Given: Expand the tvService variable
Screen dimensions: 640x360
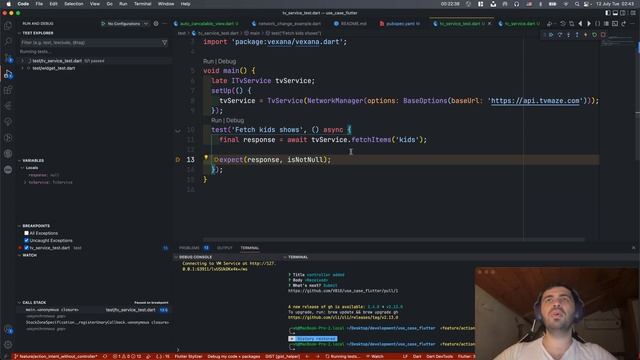Looking at the screenshot, I should pyautogui.click(x=25, y=182).
